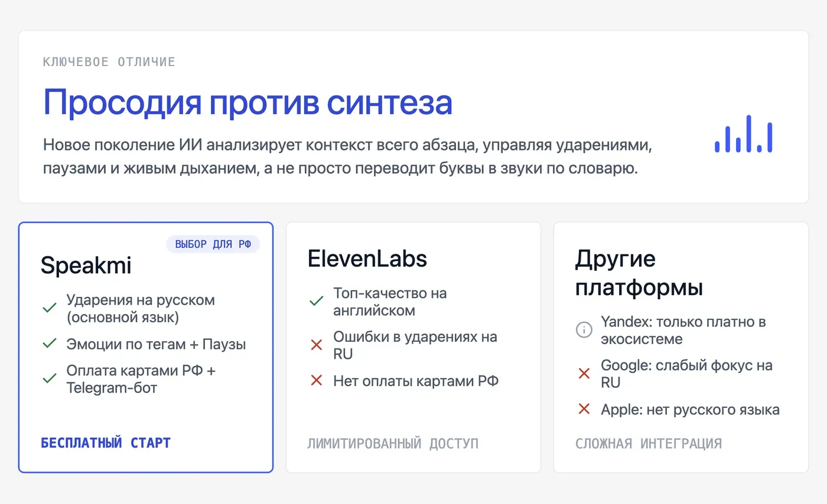
Task: Click checkmark beside Оплата картами РФ + Telegram-бот
Action: [x=50, y=378]
